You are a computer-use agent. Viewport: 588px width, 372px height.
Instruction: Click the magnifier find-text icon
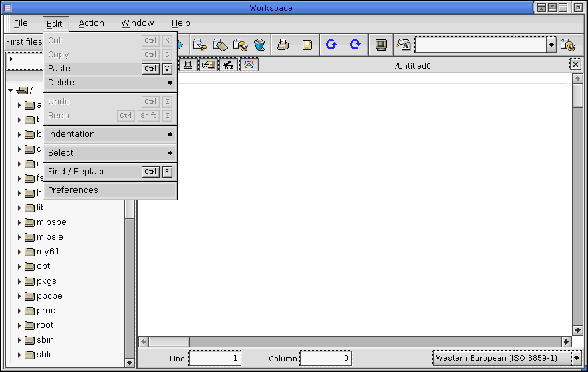coord(403,45)
